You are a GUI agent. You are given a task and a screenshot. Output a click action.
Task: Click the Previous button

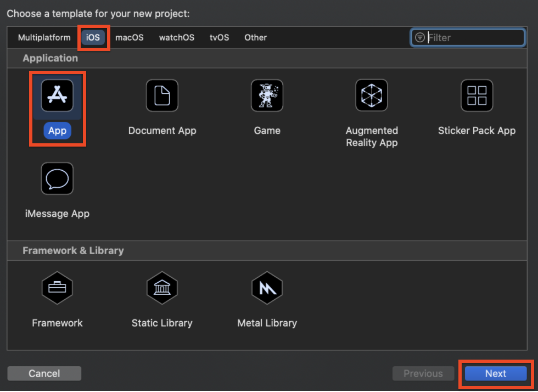pos(423,373)
